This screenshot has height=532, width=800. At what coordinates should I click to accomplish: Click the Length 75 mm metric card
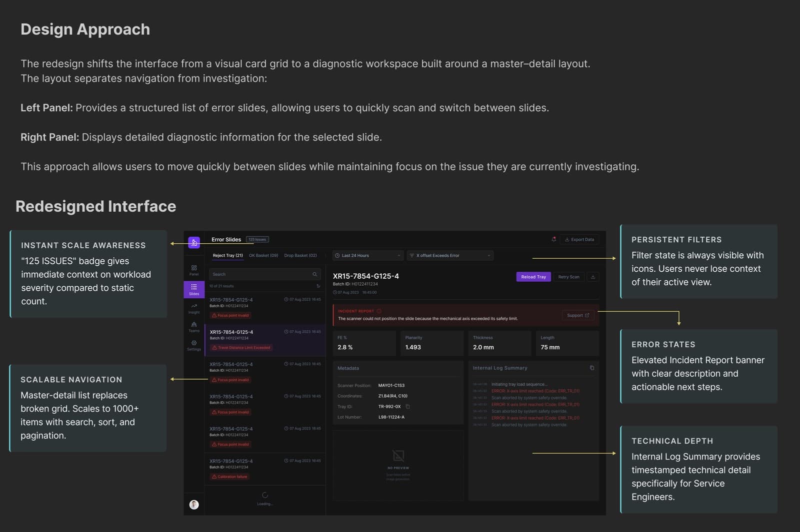pyautogui.click(x=567, y=343)
